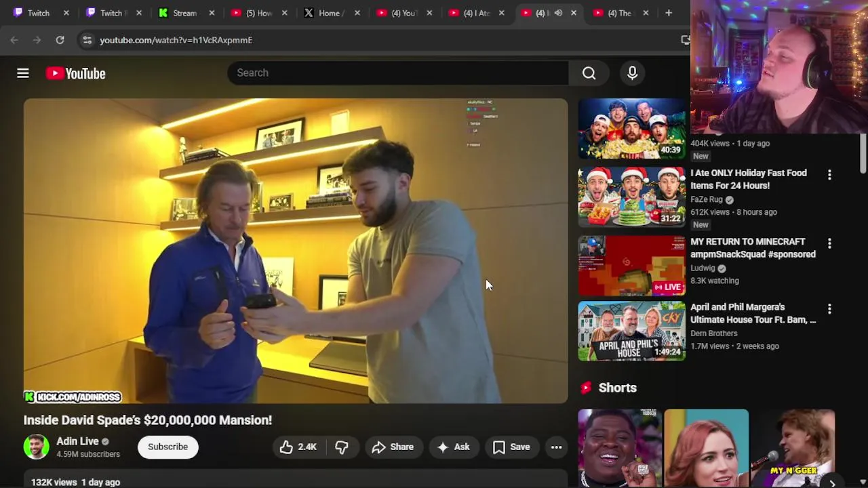Click the URL address bar
Image resolution: width=868 pixels, height=488 pixels.
pyautogui.click(x=380, y=40)
